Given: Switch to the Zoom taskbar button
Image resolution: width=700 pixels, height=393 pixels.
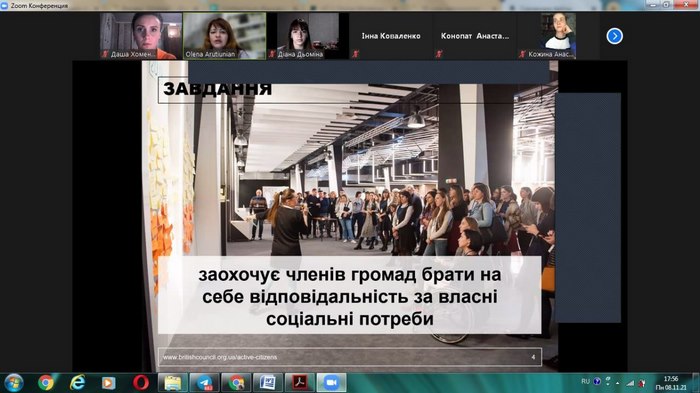Looking at the screenshot, I should 331,383.
